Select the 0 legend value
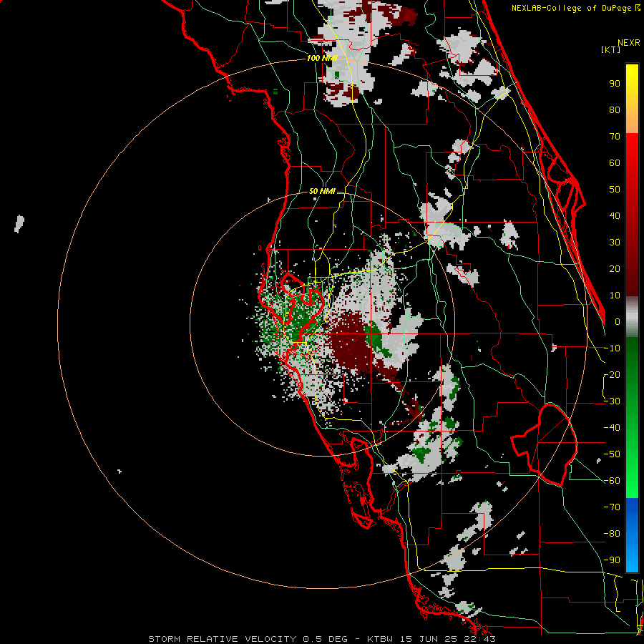Image resolution: width=644 pixels, height=644 pixels. (x=618, y=321)
